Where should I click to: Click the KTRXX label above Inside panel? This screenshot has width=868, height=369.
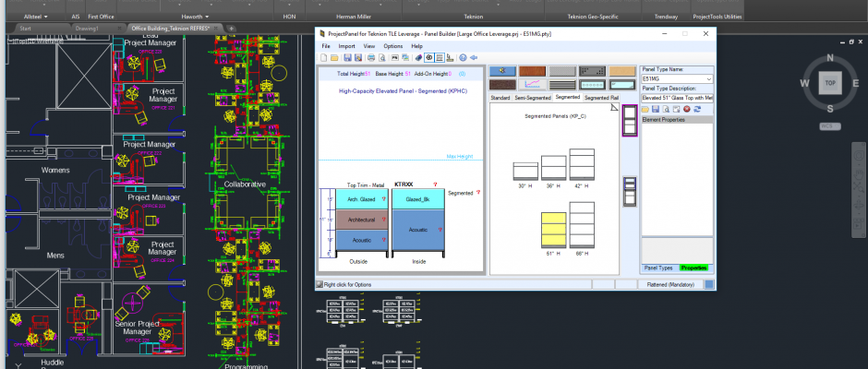point(404,184)
